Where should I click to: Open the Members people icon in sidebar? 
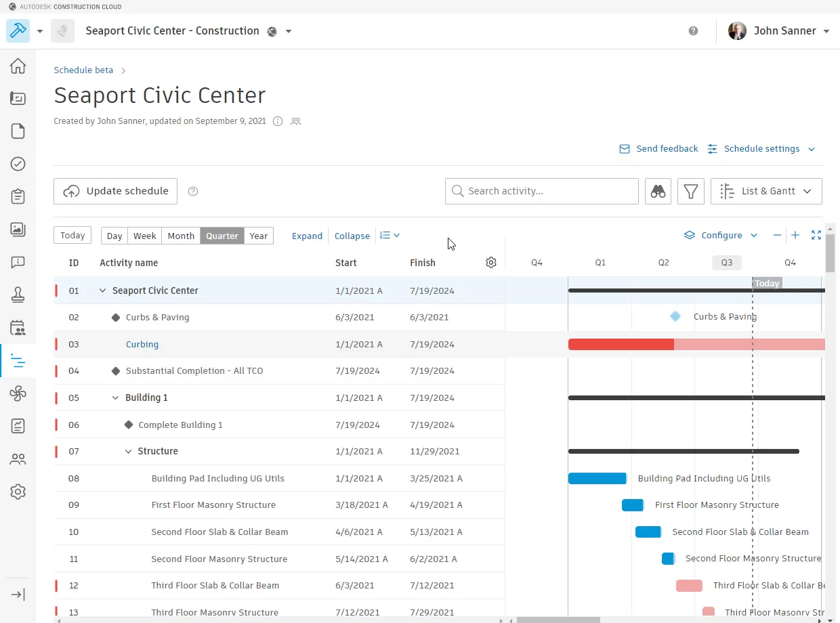tap(18, 459)
